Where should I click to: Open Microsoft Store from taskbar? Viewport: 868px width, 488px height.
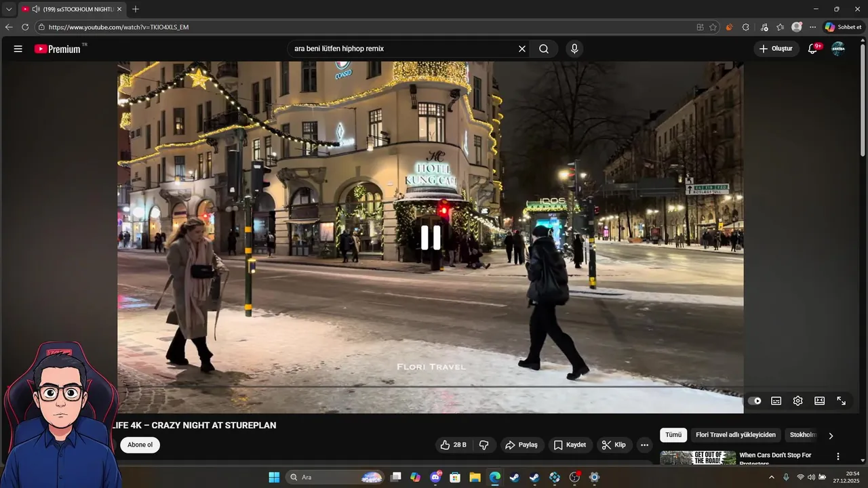(x=455, y=477)
